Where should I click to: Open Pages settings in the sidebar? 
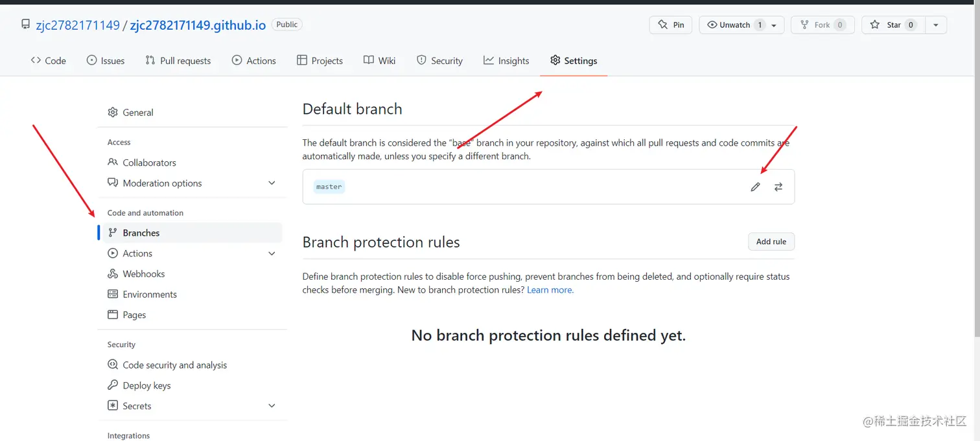(x=134, y=315)
